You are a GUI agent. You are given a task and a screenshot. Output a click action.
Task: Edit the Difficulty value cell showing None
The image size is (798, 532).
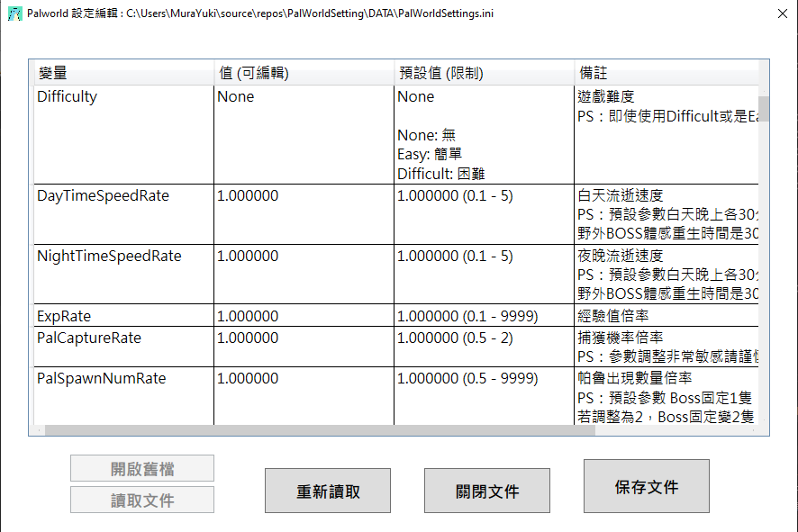(x=304, y=135)
